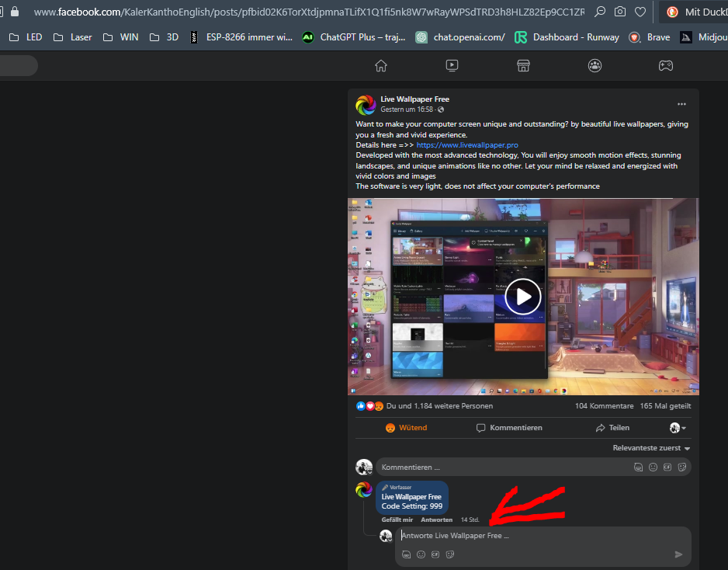Click the reply field Antworte Live Wallpaper Free
The height and width of the screenshot is (570, 728).
tap(543, 536)
